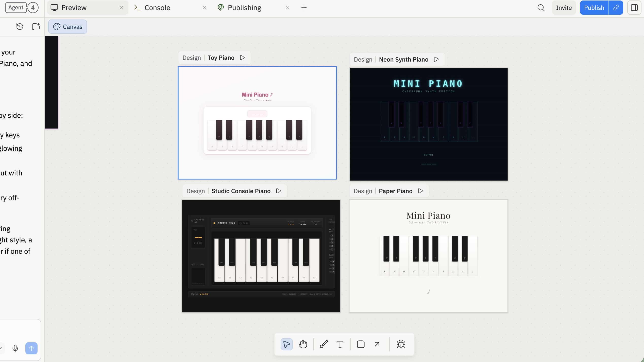Open search from the top bar

point(540,8)
